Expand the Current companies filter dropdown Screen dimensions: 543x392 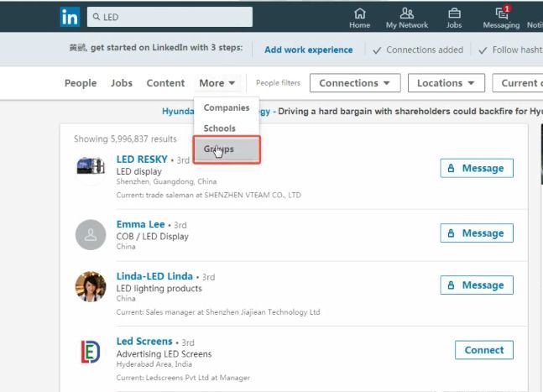coord(518,83)
